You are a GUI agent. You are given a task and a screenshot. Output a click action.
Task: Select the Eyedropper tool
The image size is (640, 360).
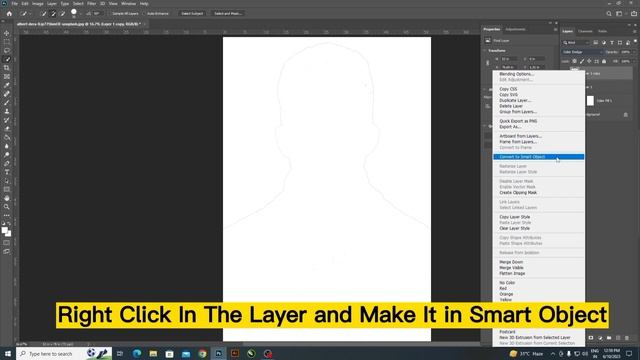(x=7, y=85)
